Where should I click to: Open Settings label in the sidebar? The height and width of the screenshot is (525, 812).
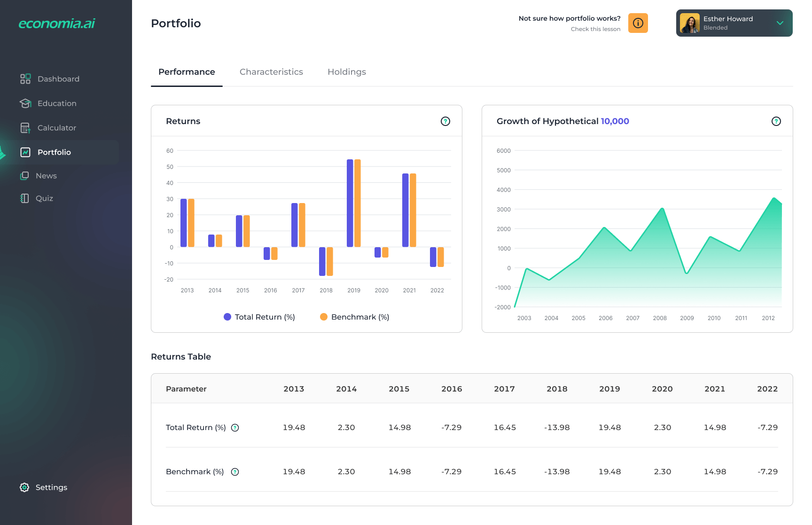click(x=51, y=487)
